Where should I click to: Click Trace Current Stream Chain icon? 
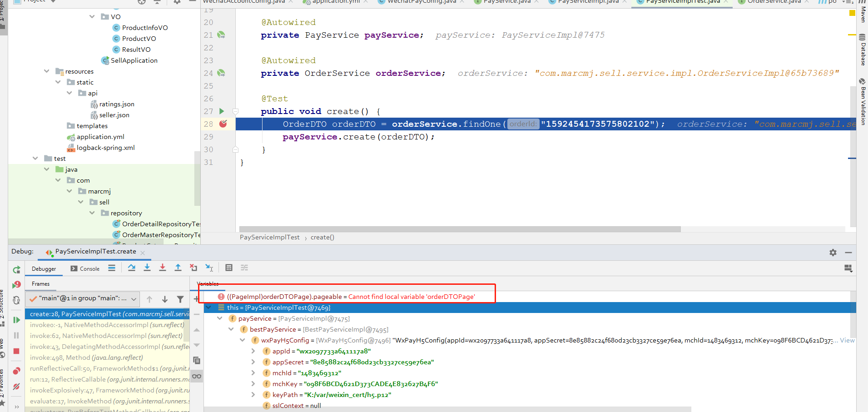click(x=244, y=268)
